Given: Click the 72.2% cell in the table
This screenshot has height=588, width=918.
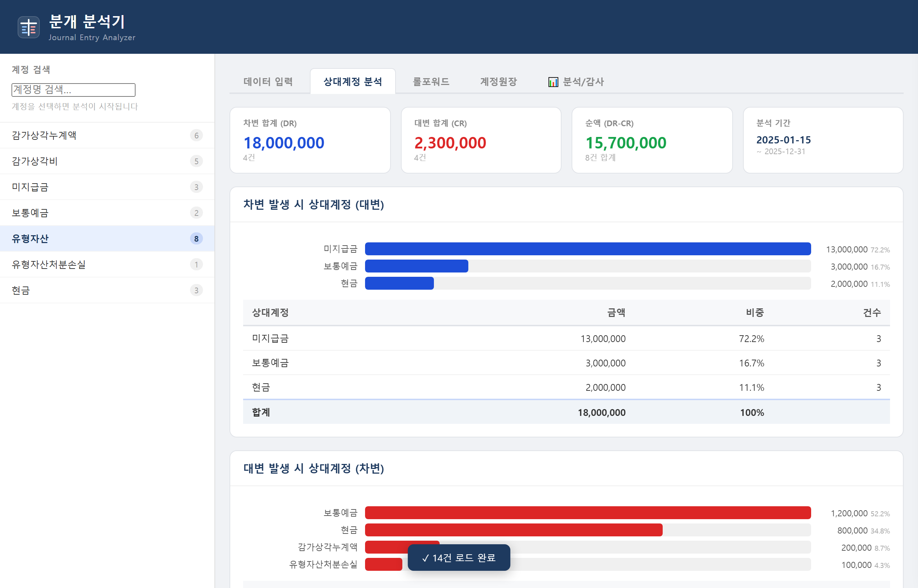Looking at the screenshot, I should click(x=752, y=339).
